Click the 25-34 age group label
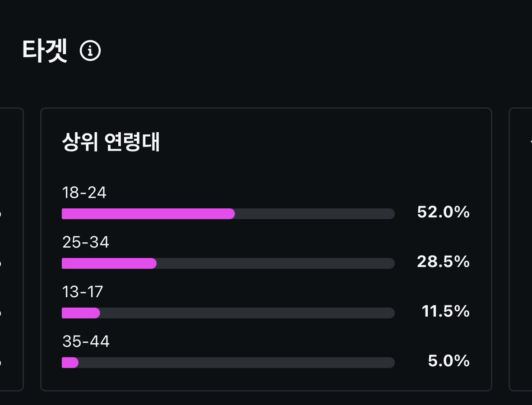This screenshot has height=405, width=532. [85, 242]
